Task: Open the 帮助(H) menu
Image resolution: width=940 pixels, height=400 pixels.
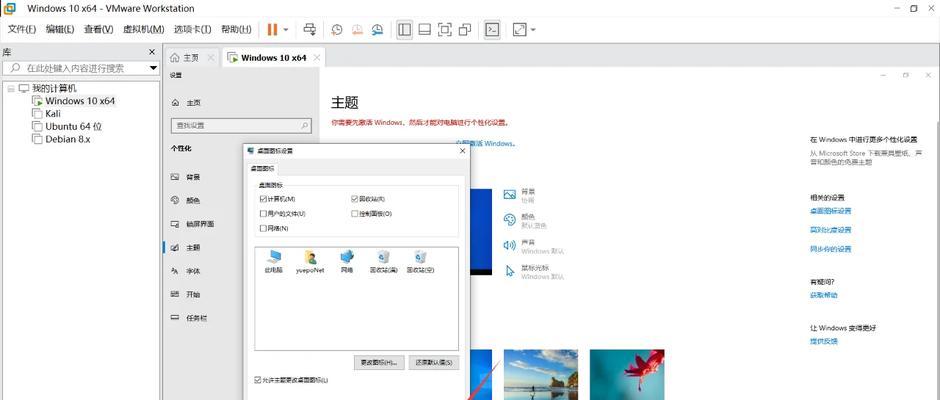Action: coord(236,29)
